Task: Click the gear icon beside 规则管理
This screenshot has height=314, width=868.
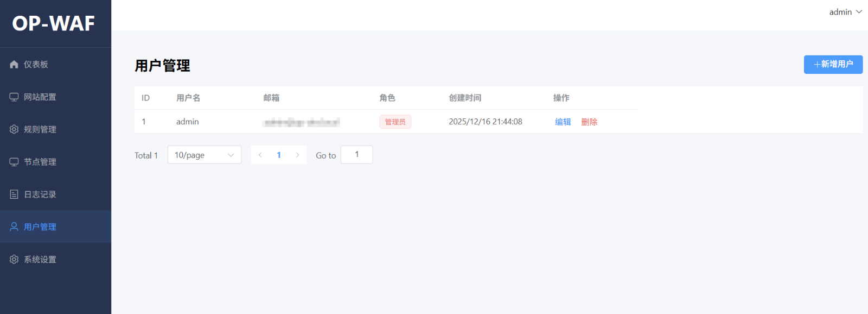Action: click(x=14, y=129)
